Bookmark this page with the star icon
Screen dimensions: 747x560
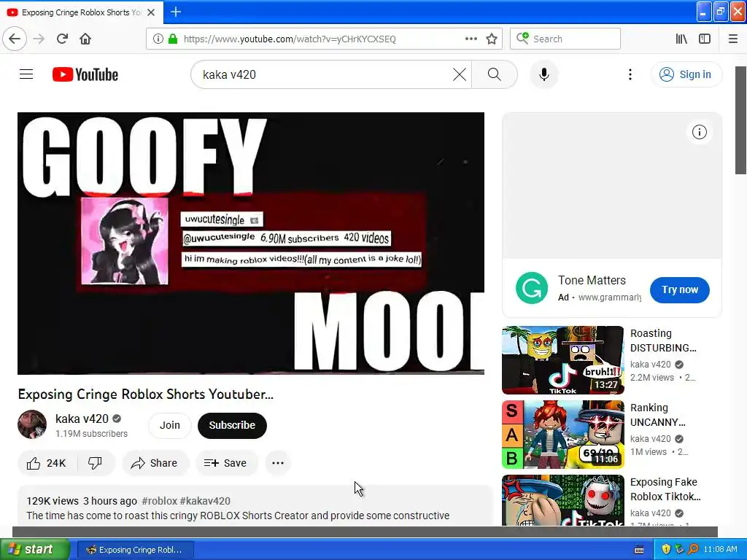tap(492, 39)
